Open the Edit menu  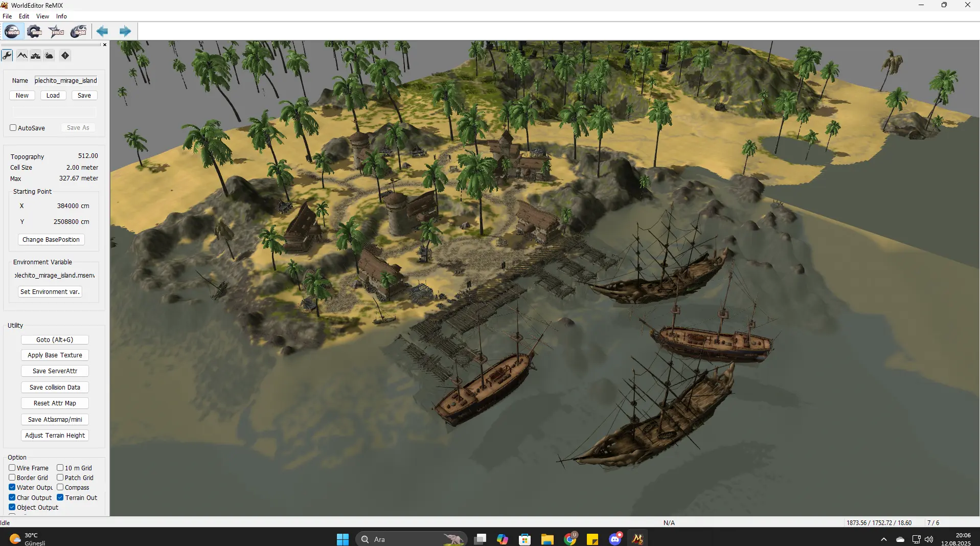24,16
